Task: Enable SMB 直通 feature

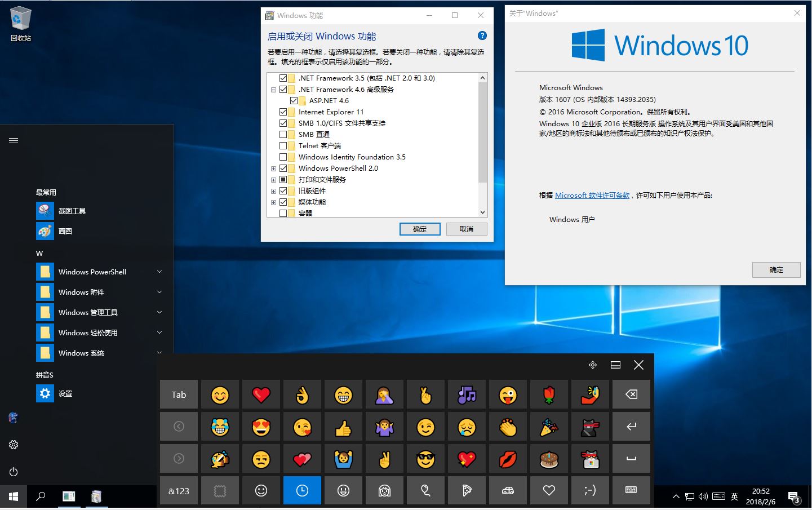Action: click(x=283, y=134)
